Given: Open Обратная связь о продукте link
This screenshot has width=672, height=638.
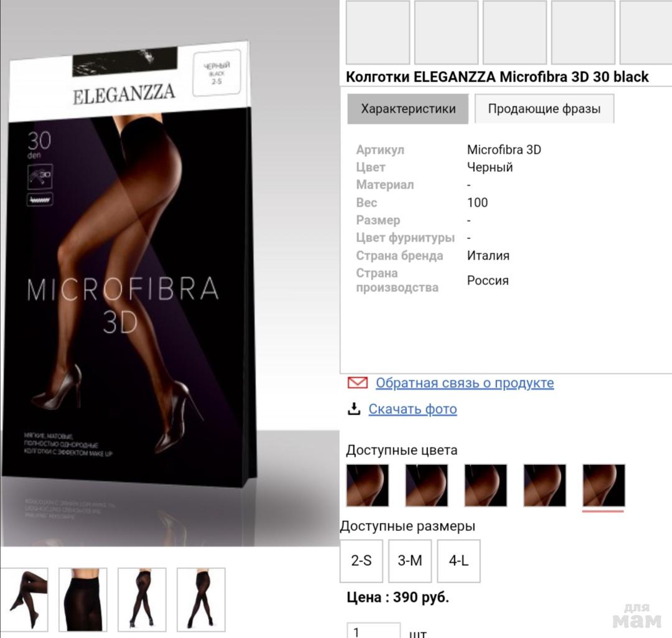Looking at the screenshot, I should point(465,382).
